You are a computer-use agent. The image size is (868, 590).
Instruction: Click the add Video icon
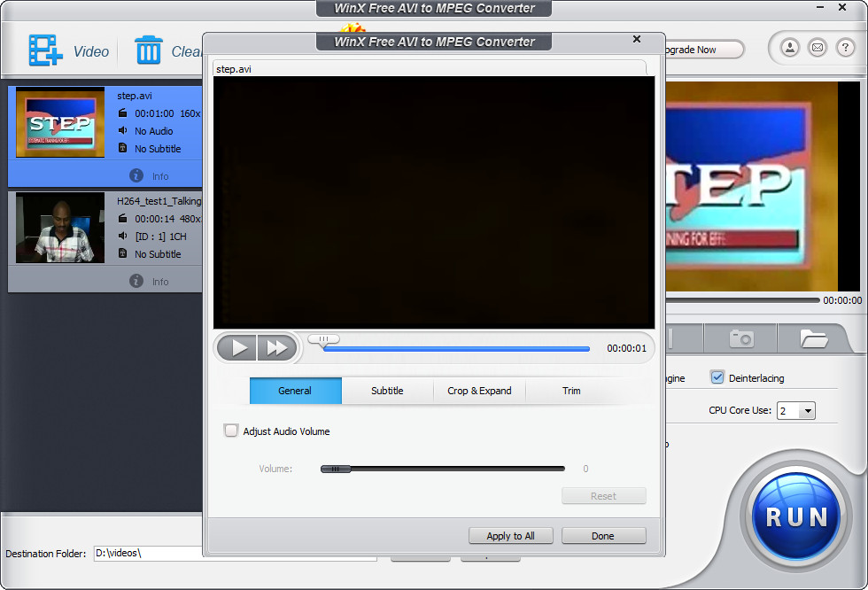(45, 50)
